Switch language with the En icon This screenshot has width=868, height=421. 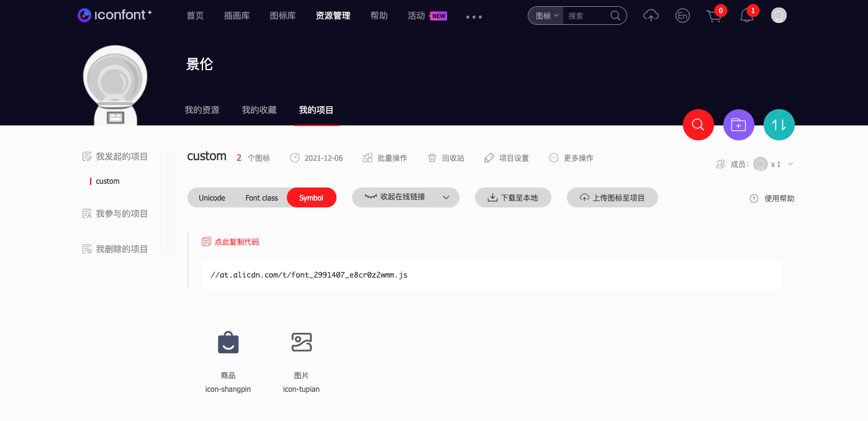(682, 16)
